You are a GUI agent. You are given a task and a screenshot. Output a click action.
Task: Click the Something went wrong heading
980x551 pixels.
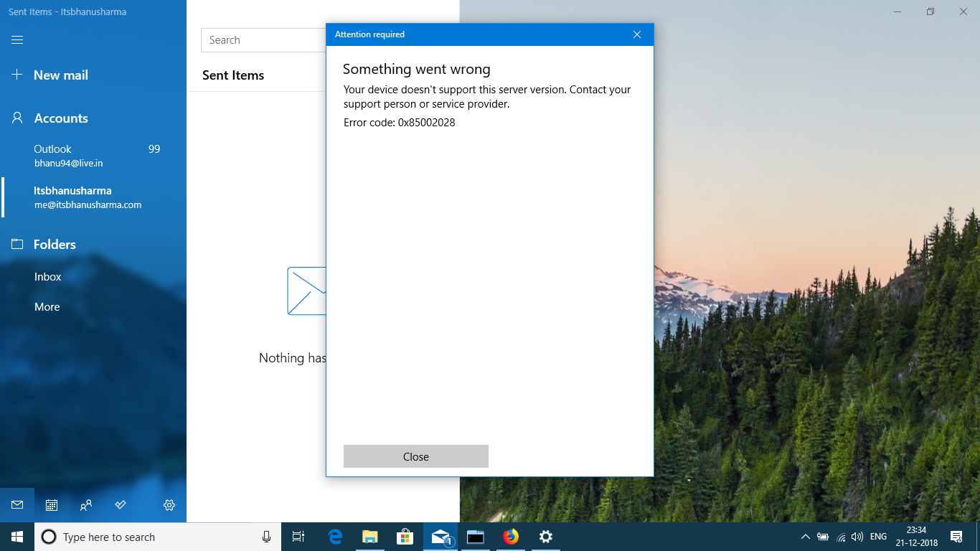tap(417, 70)
